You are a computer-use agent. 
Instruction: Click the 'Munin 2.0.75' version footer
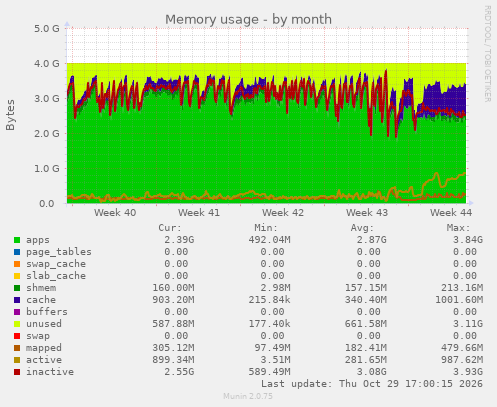(x=248, y=396)
